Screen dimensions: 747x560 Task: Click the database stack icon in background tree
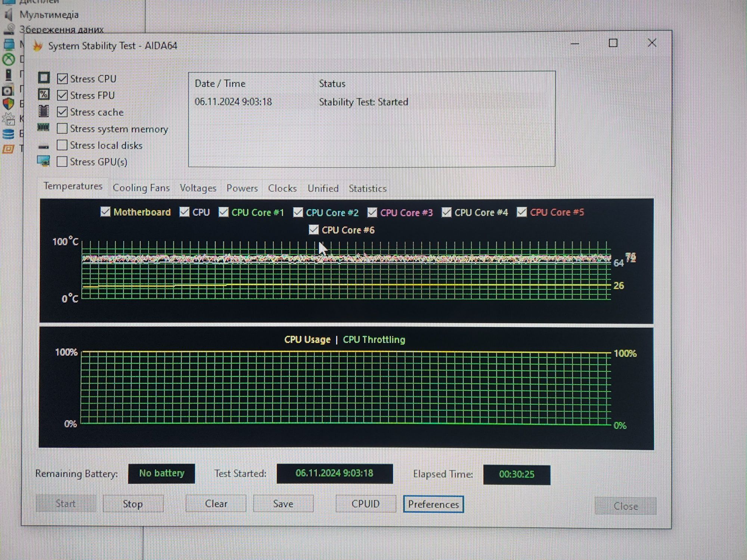[8, 134]
